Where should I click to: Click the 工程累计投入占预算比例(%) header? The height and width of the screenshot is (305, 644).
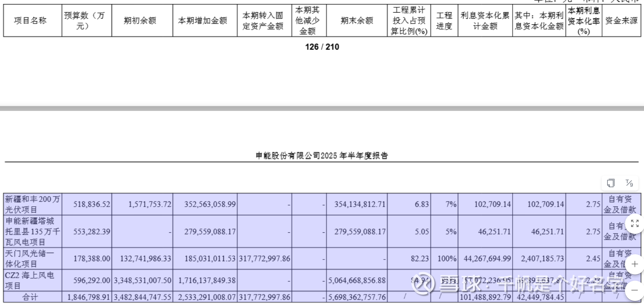(x=409, y=20)
